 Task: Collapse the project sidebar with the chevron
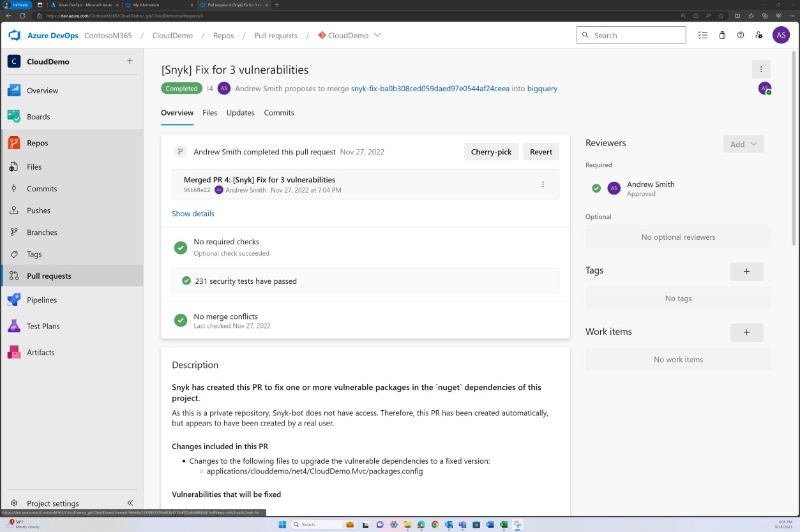click(x=130, y=503)
